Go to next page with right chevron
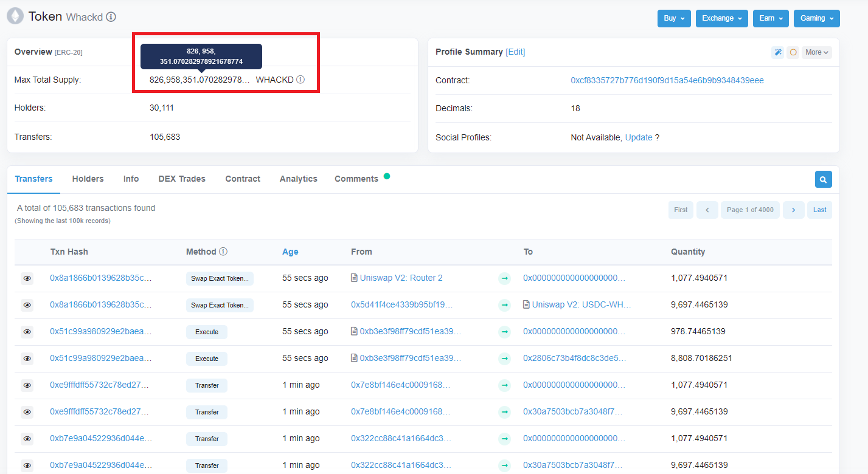Screen dimensions: 868x474 tap(794, 210)
